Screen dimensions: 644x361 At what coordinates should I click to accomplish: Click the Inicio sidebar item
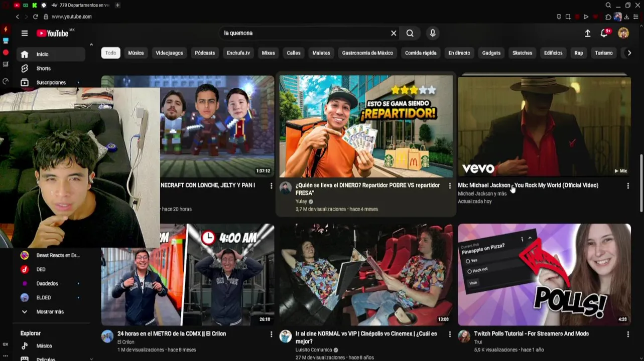point(50,54)
